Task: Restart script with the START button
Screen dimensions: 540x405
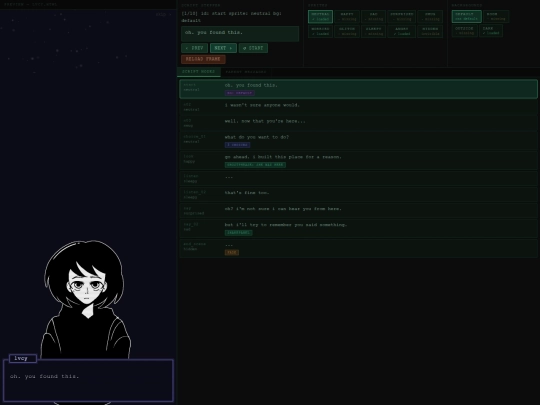Action: (x=253, y=48)
